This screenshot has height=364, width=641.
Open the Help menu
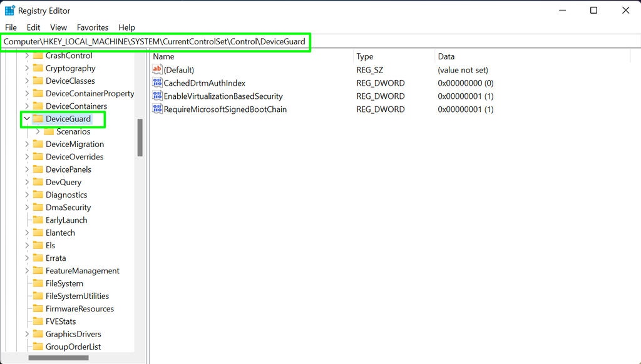(126, 28)
